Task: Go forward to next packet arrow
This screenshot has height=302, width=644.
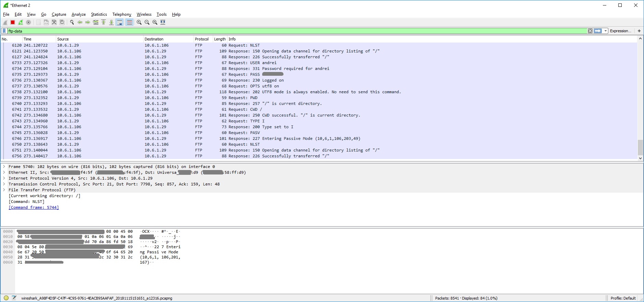Action: (88, 22)
